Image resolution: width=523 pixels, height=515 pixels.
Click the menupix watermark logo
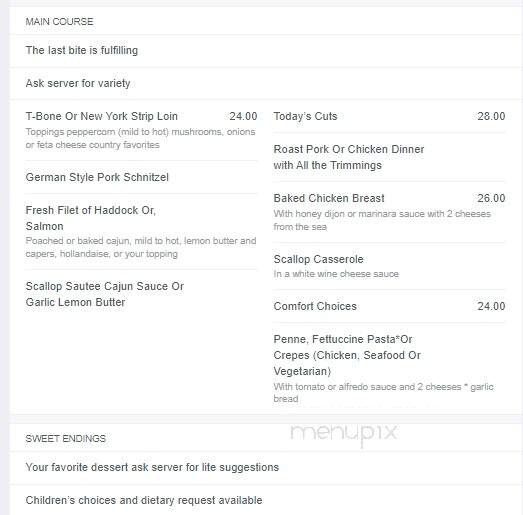pos(344,434)
